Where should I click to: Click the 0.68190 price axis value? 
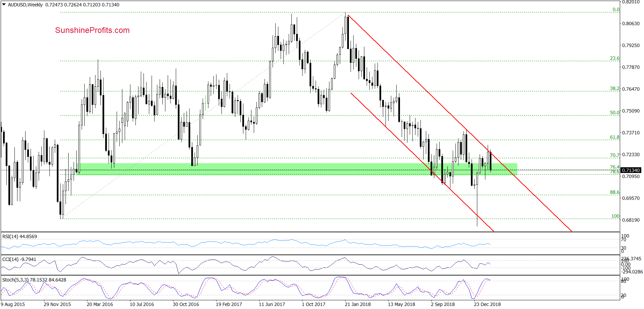coord(631,220)
